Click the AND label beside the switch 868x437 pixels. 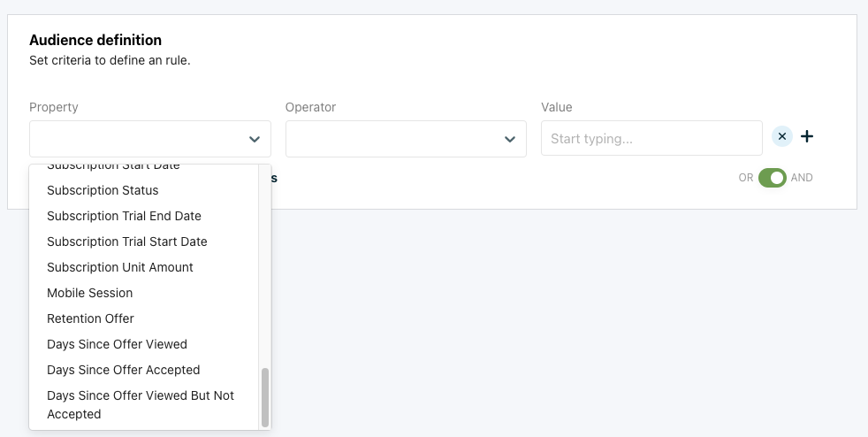point(802,178)
